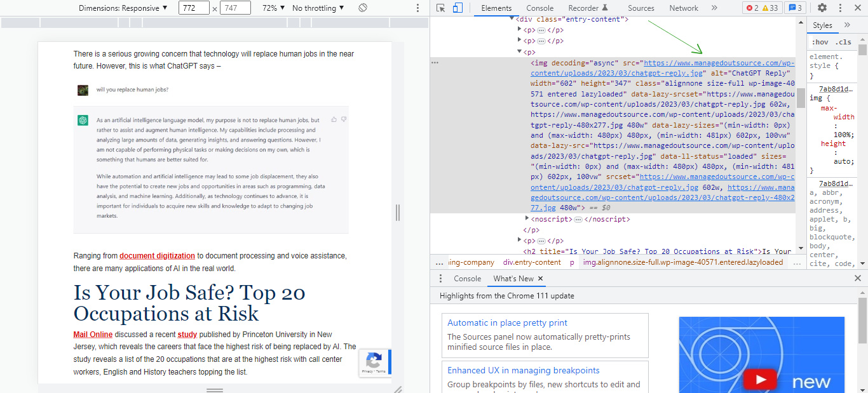Open the drawer three-dot menu beside Console
Image resolution: width=868 pixels, height=393 pixels.
pos(440,279)
